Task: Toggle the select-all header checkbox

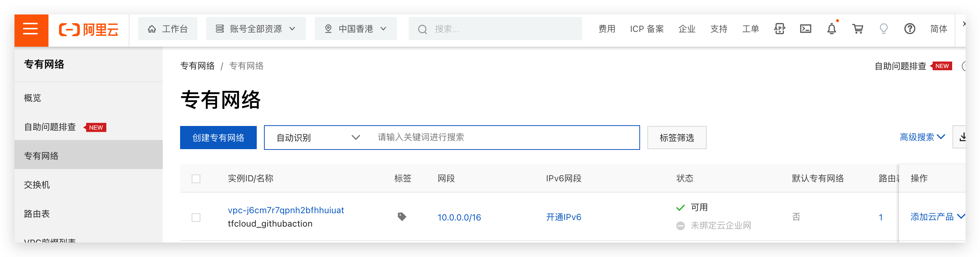Action: [x=196, y=178]
